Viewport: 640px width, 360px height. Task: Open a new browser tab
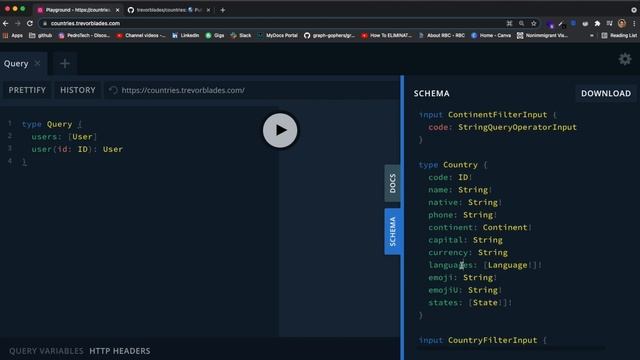pos(223,10)
